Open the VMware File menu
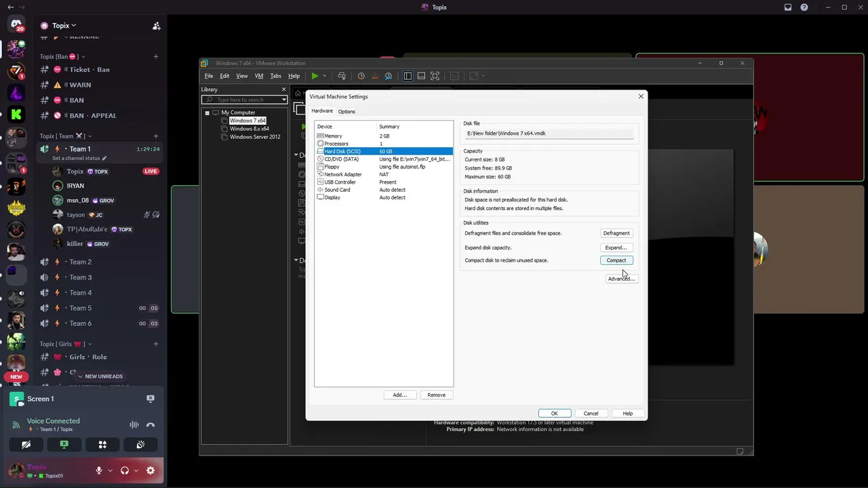The image size is (868, 488). (209, 76)
